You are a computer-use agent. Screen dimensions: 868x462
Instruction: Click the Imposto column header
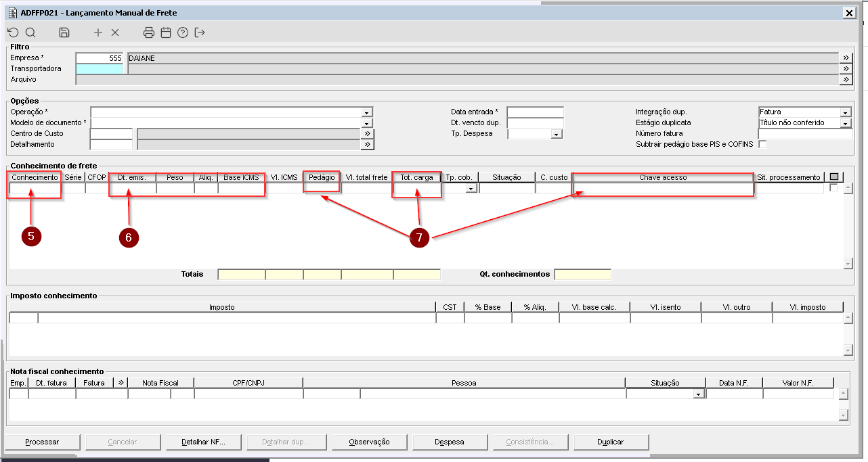pyautogui.click(x=222, y=307)
